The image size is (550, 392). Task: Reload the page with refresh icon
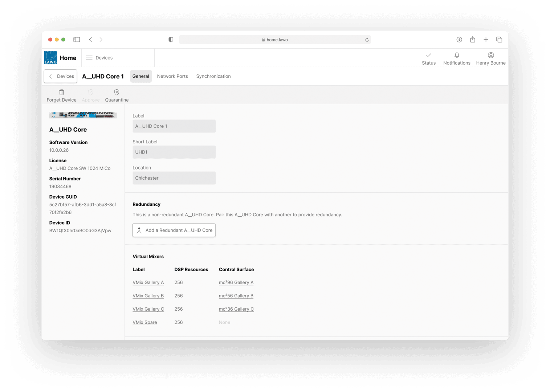click(x=367, y=40)
